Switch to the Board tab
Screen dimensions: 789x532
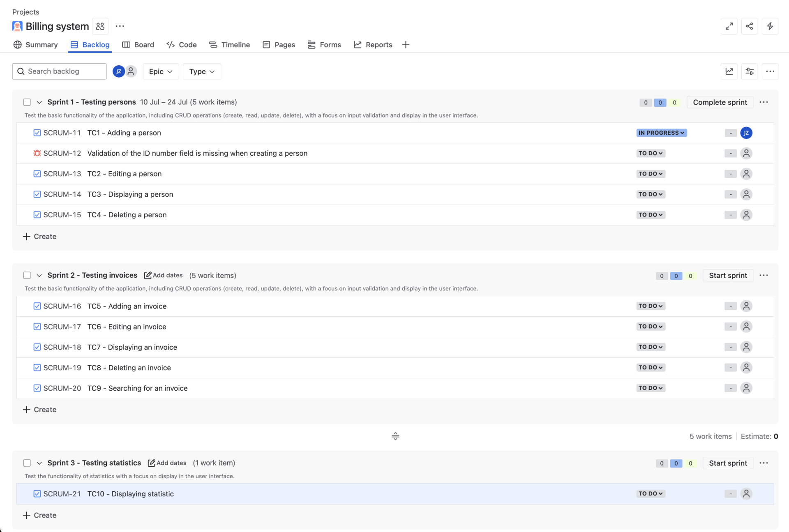(x=138, y=45)
